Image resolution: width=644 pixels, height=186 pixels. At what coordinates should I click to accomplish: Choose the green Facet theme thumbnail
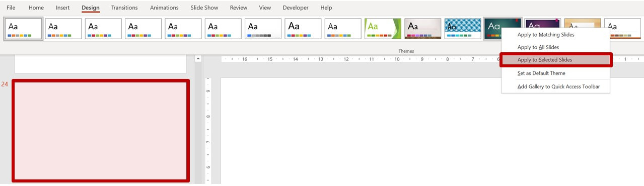point(383,29)
